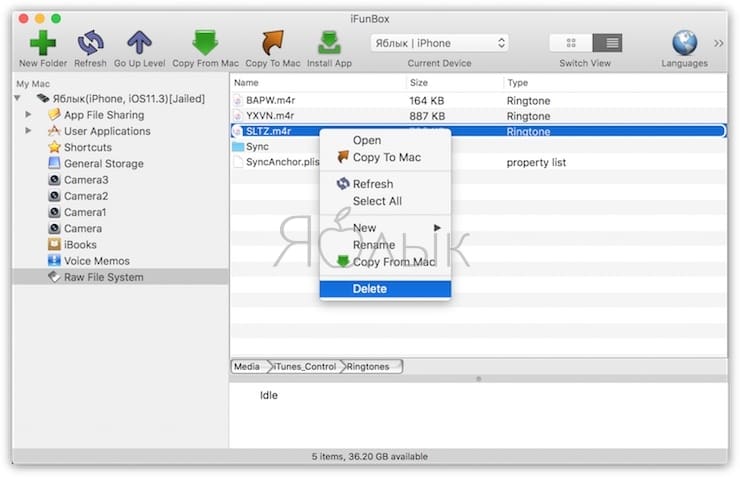Viewport: 740px width, 477px height.
Task: Click the Camera folder icon
Action: [54, 228]
